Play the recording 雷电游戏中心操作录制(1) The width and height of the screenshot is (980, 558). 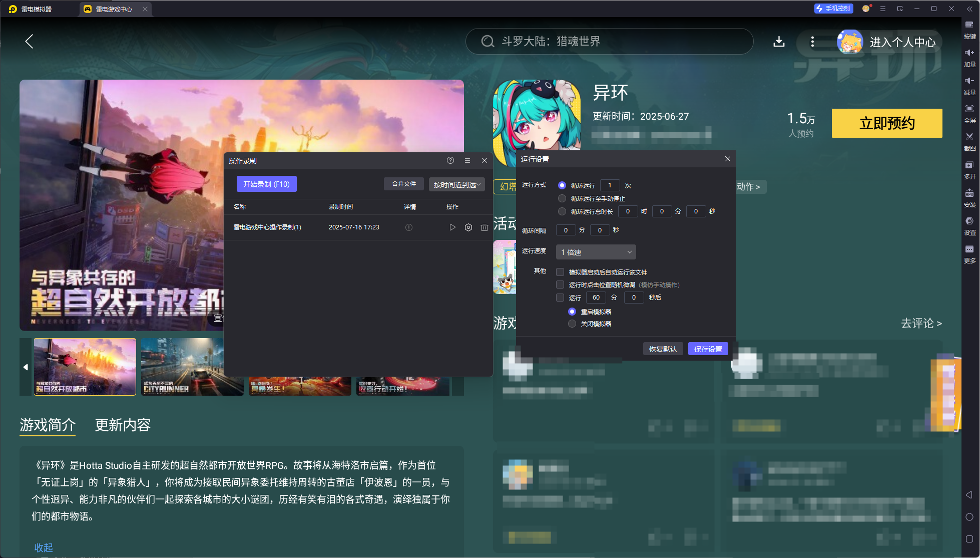452,227
